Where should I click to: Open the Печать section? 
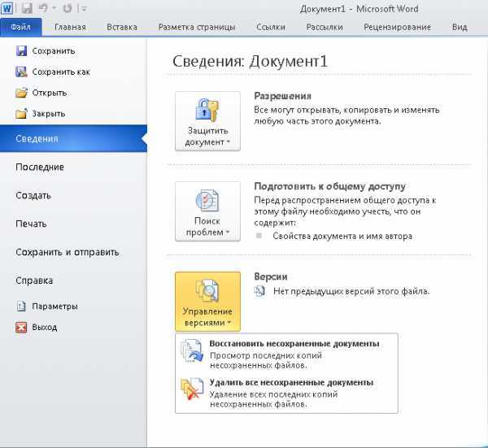(31, 224)
